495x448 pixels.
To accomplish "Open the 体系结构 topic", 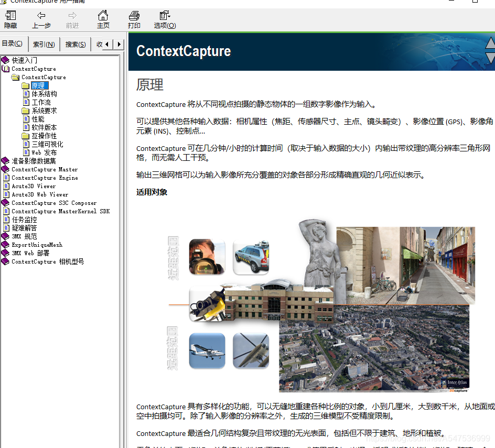I will tap(44, 94).
